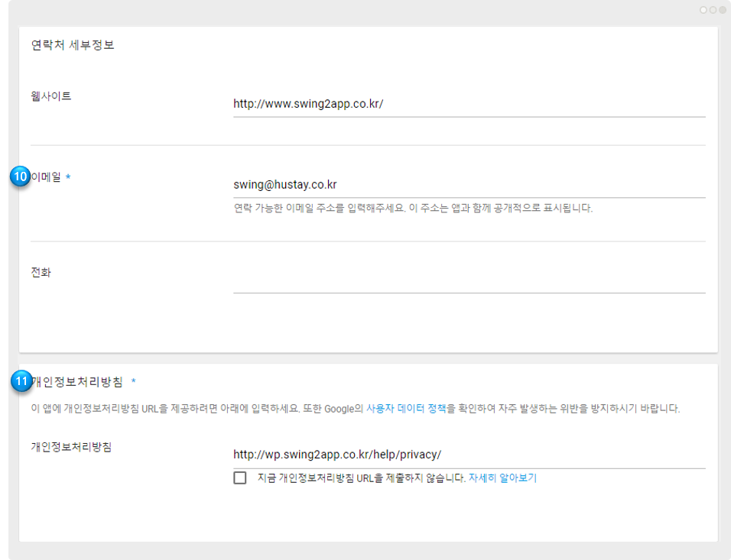Focus the privacy policy URL input field

(469, 455)
